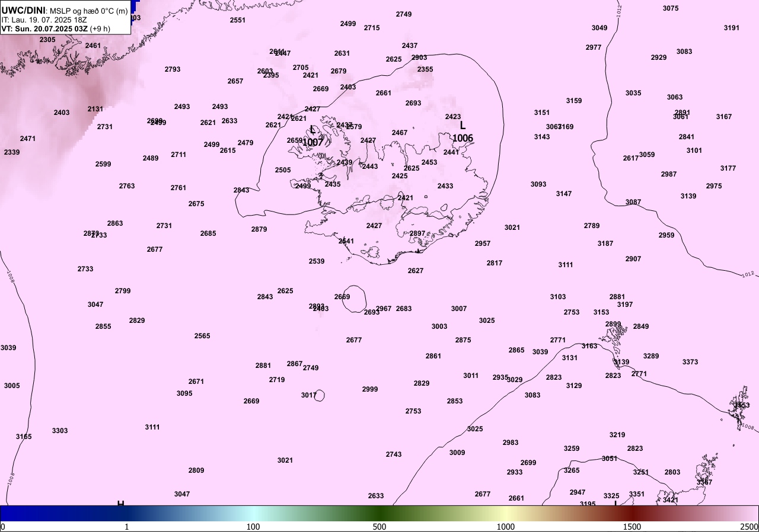Click the height value 3259
Image resolution: width=759 pixels, height=532 pixels.
(572, 448)
